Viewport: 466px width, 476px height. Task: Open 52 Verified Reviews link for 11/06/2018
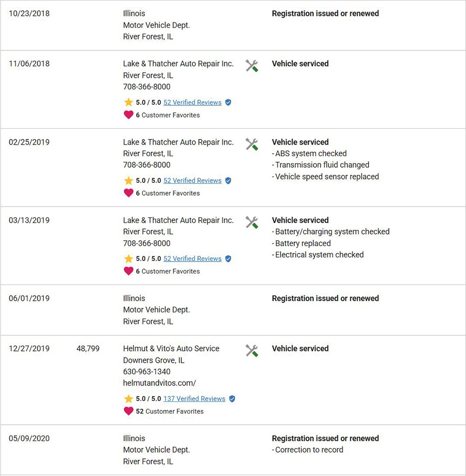click(192, 102)
